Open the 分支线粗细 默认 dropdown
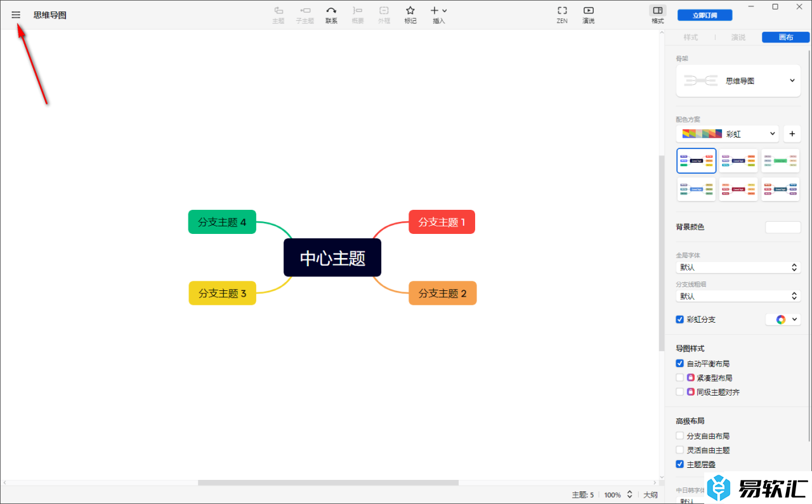This screenshot has width=812, height=504. tap(738, 296)
